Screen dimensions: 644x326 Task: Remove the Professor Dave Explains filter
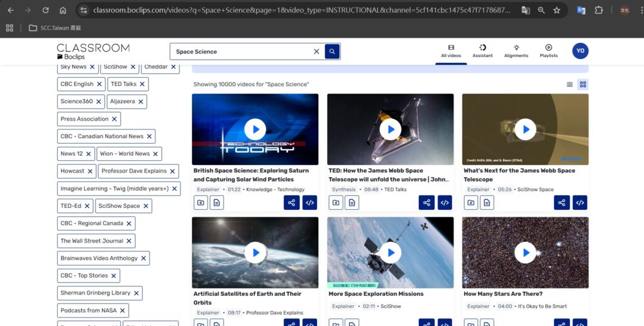[x=173, y=171]
